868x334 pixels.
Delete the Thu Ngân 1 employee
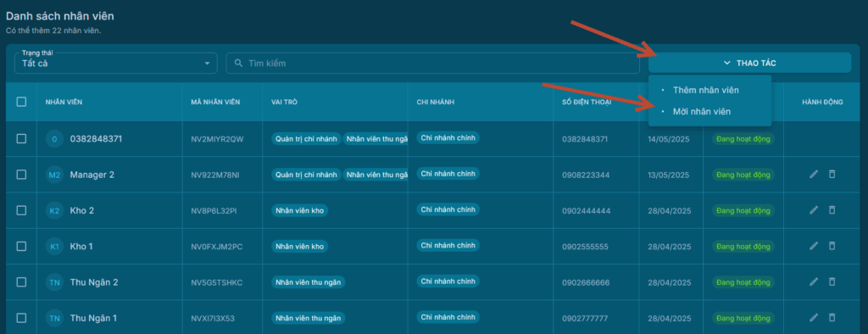[832, 318]
